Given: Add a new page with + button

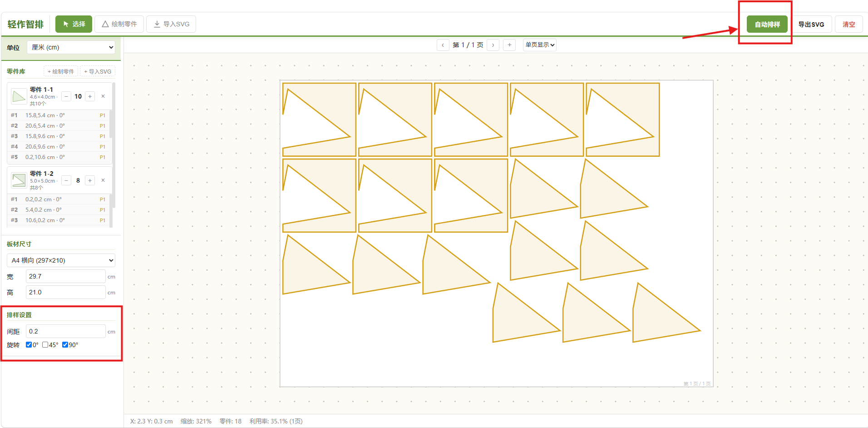Looking at the screenshot, I should [x=509, y=45].
